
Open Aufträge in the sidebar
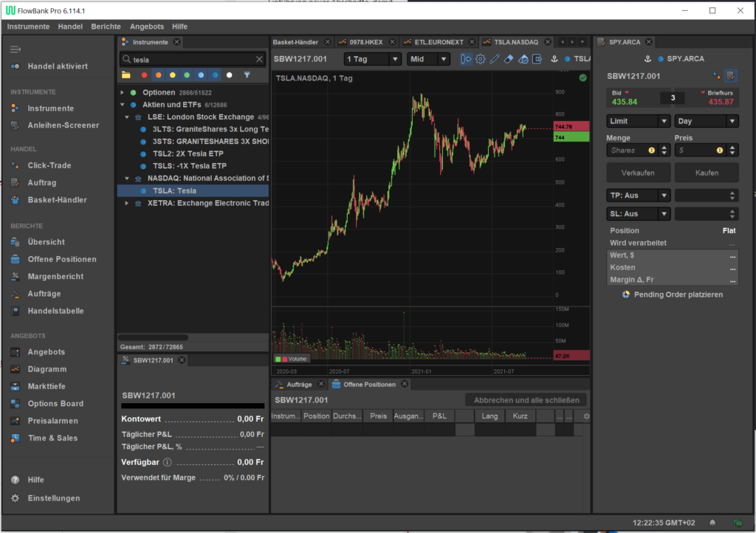click(x=44, y=294)
